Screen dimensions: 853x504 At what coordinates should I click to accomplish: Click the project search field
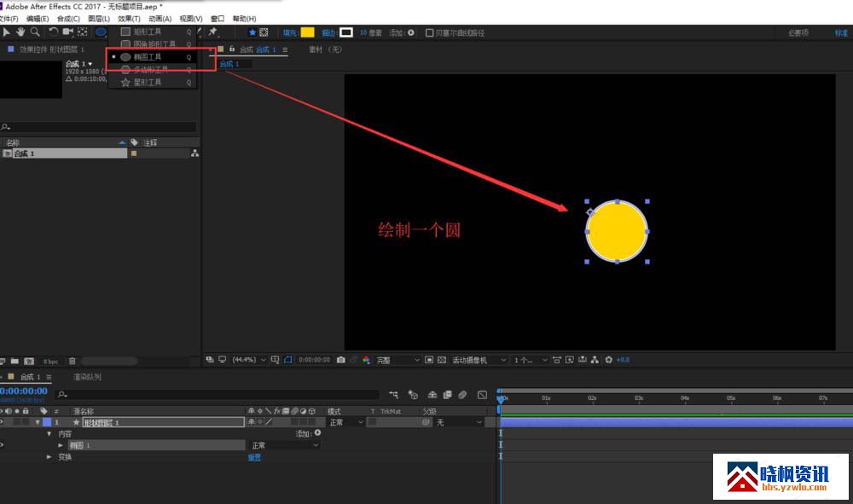pyautogui.click(x=98, y=127)
